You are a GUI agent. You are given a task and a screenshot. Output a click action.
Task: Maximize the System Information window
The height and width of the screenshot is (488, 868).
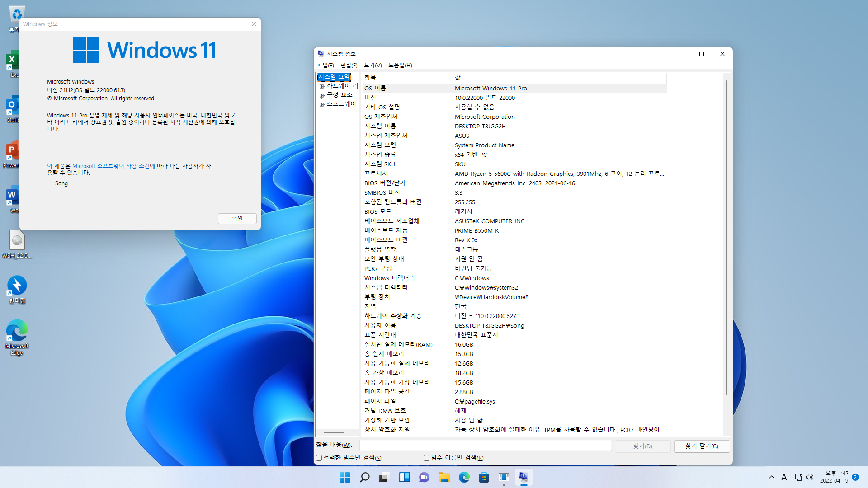pos(702,54)
